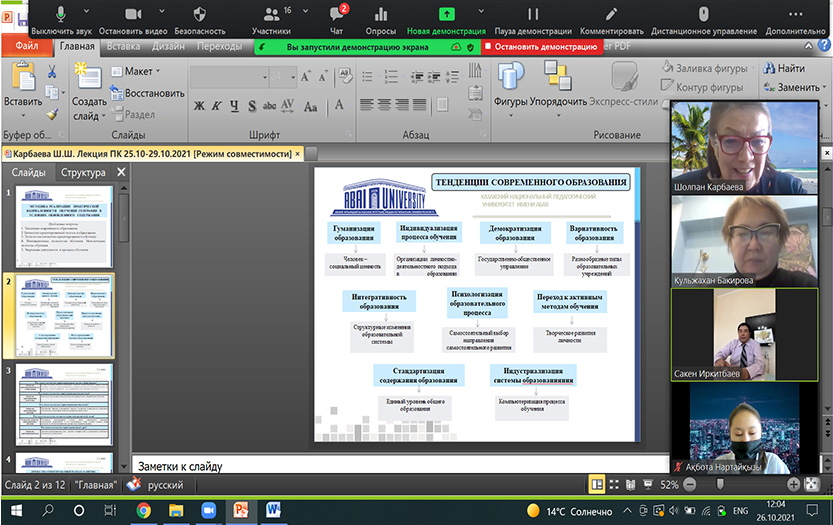This screenshot has width=833, height=525.
Task: Open Chrome from the Windows taskbar
Action: [143, 510]
